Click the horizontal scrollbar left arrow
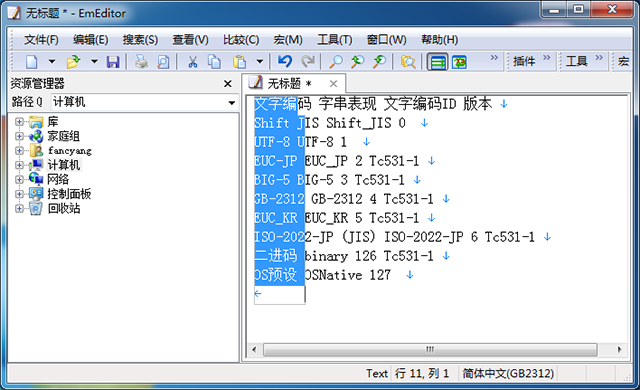640x390 pixels. (x=254, y=350)
